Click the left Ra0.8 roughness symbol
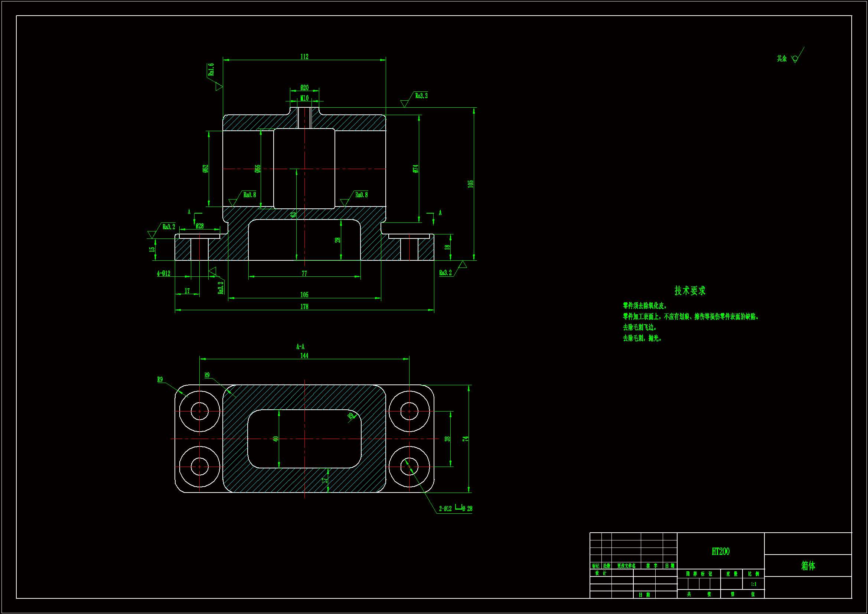The image size is (868, 614). [x=232, y=202]
